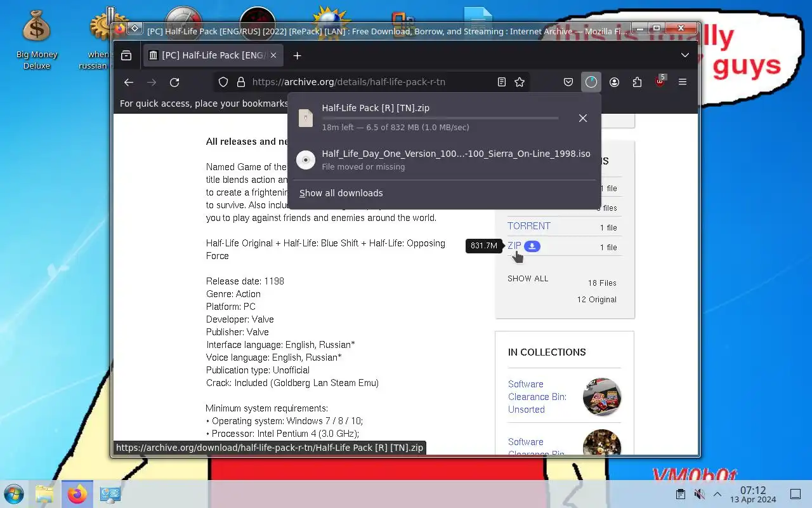The height and width of the screenshot is (508, 812).
Task: Click the zip file icon in downloads
Action: (306, 117)
